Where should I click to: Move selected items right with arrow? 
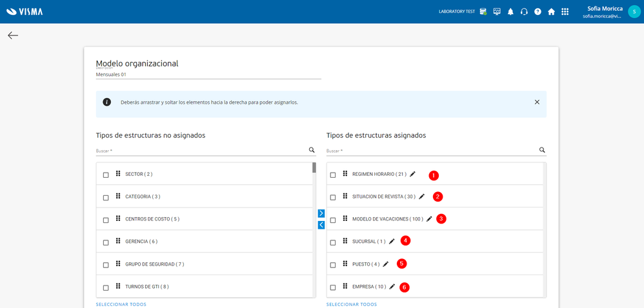click(321, 213)
